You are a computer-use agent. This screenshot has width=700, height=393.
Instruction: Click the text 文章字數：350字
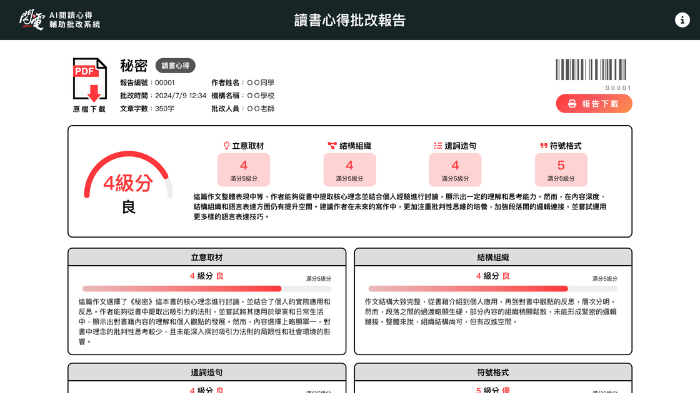(x=147, y=109)
